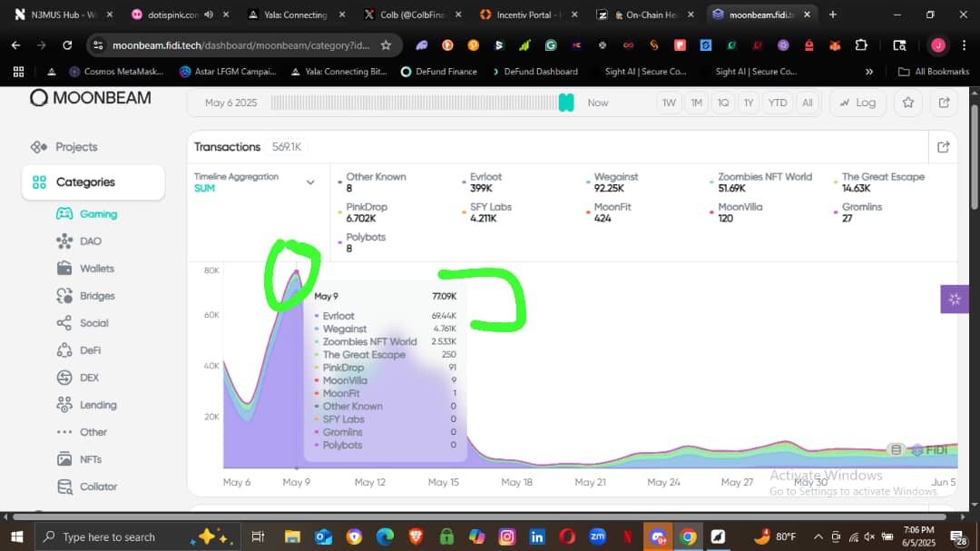The image size is (980, 551).
Task: Open the DEX category
Action: point(78,378)
